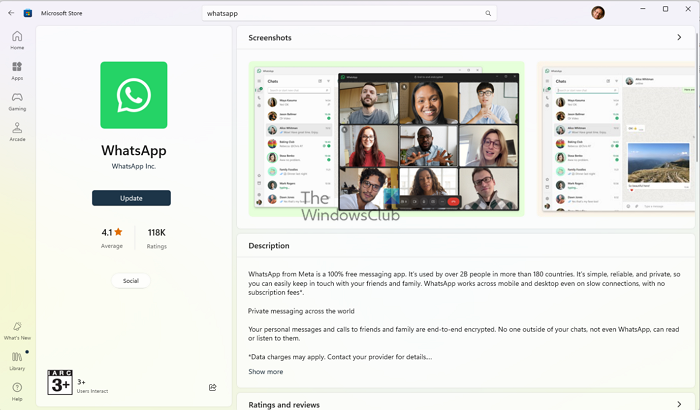The width and height of the screenshot is (700, 410).
Task: Open the Library in the sidebar
Action: tap(17, 361)
